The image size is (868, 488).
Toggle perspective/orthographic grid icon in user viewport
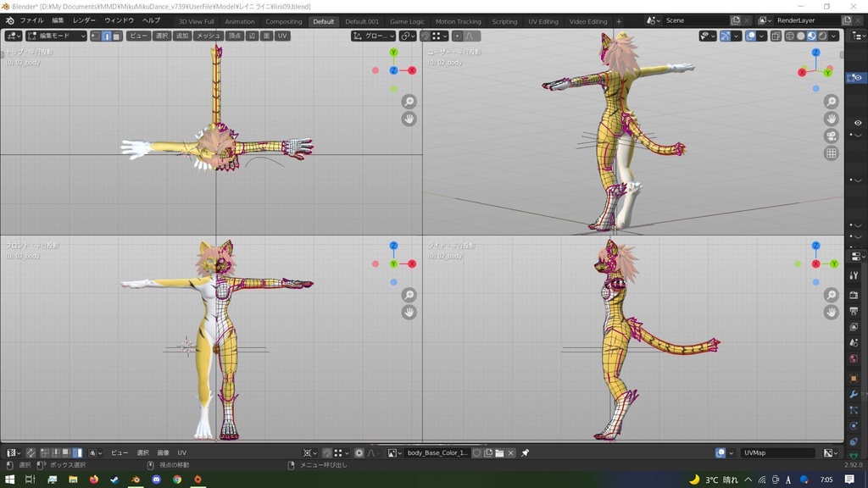click(831, 153)
